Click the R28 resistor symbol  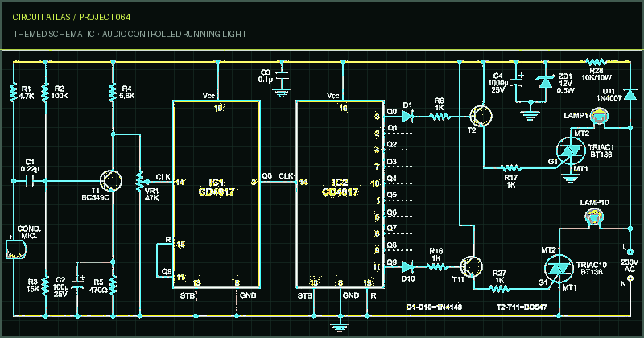coord(596,62)
